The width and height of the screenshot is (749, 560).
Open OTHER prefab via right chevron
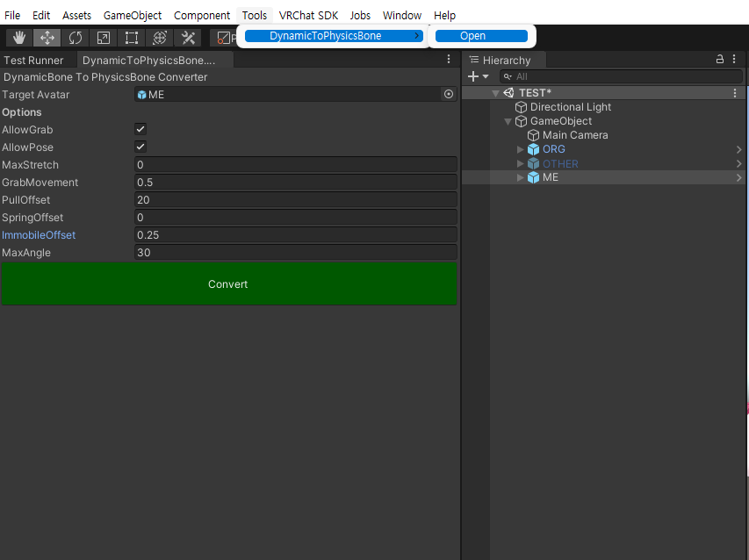pos(739,164)
